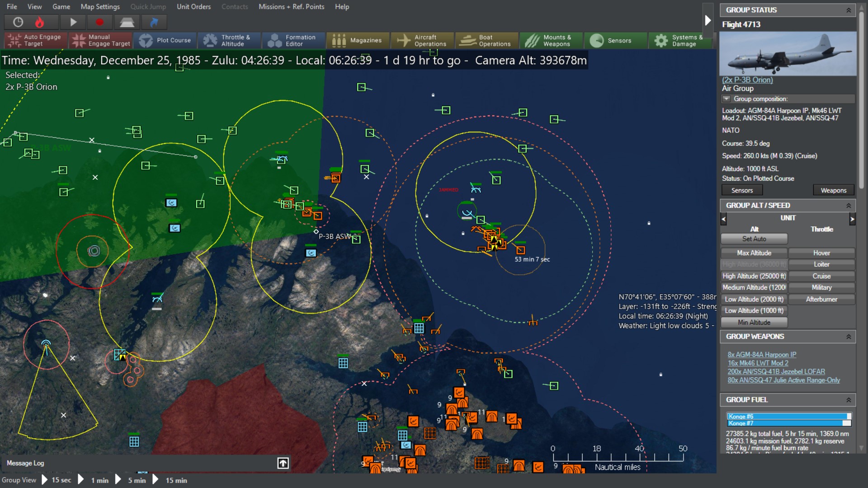Screen dimensions: 868x488
Task: Start the simulation with the play button
Action: click(73, 22)
